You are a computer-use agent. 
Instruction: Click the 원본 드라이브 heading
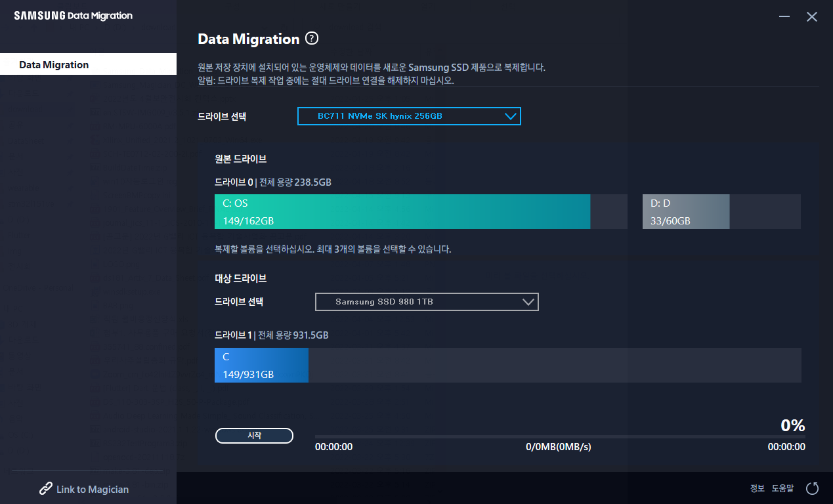(240, 159)
